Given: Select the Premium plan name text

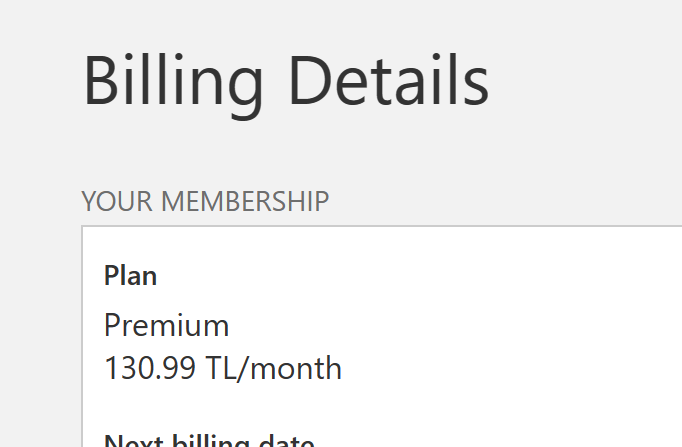Looking at the screenshot, I should 166,325.
